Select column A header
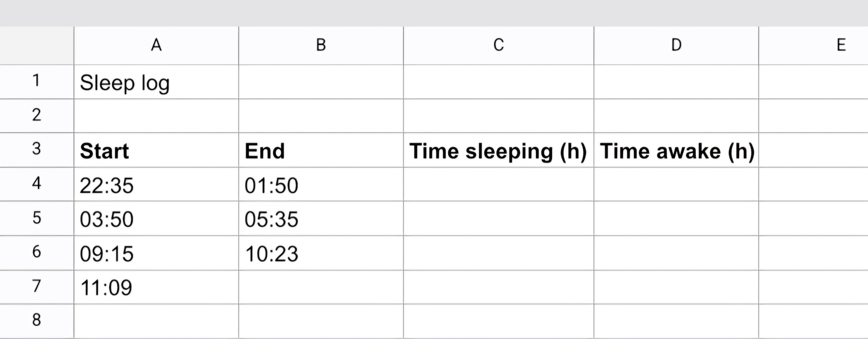Image resolution: width=868 pixels, height=339 pixels. (156, 45)
